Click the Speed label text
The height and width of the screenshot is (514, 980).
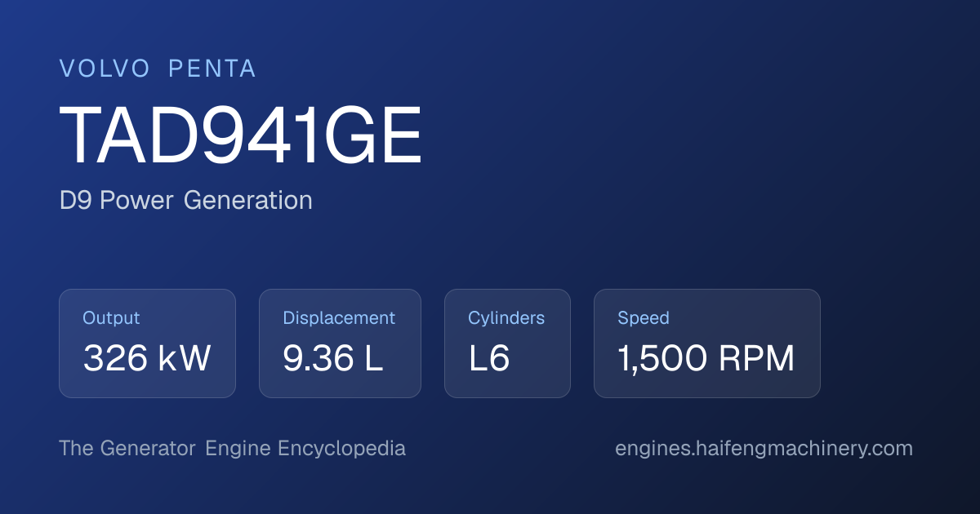(x=644, y=318)
